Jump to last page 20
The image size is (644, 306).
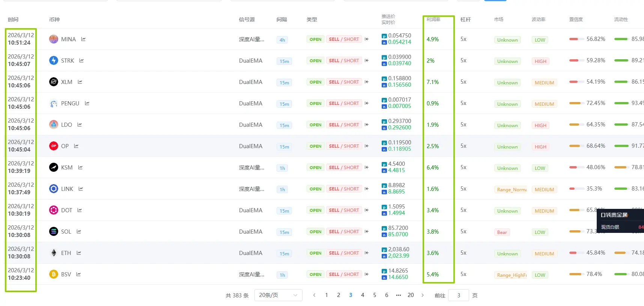pos(411,295)
